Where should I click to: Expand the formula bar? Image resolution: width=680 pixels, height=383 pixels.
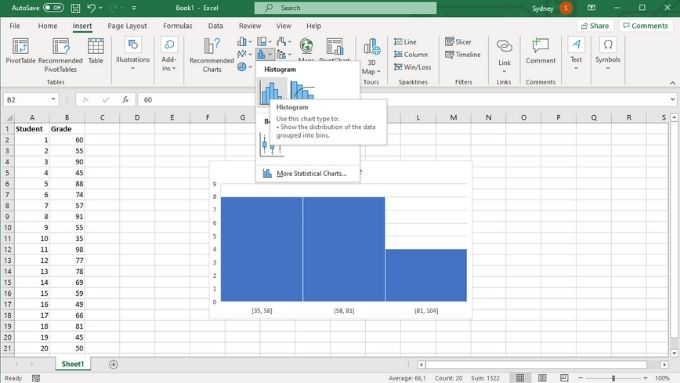(x=672, y=99)
